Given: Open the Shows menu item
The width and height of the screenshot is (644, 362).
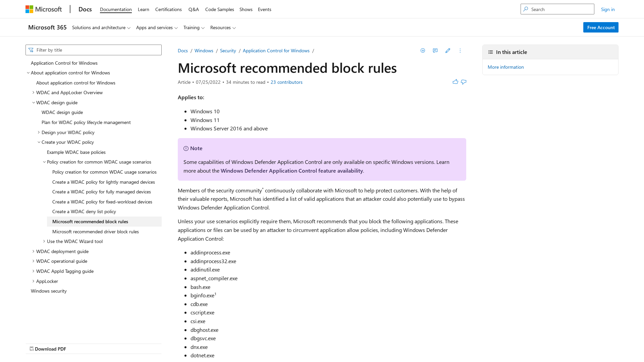Looking at the screenshot, I should coord(246,9).
